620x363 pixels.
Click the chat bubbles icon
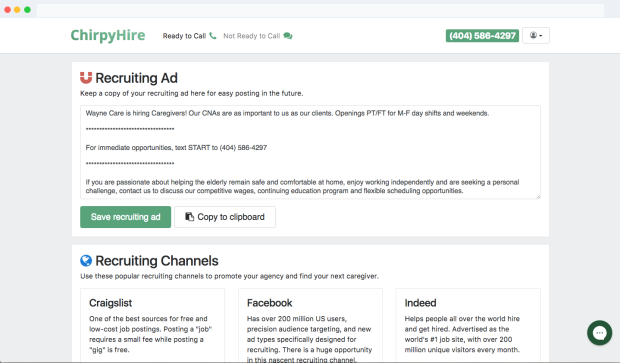288,36
